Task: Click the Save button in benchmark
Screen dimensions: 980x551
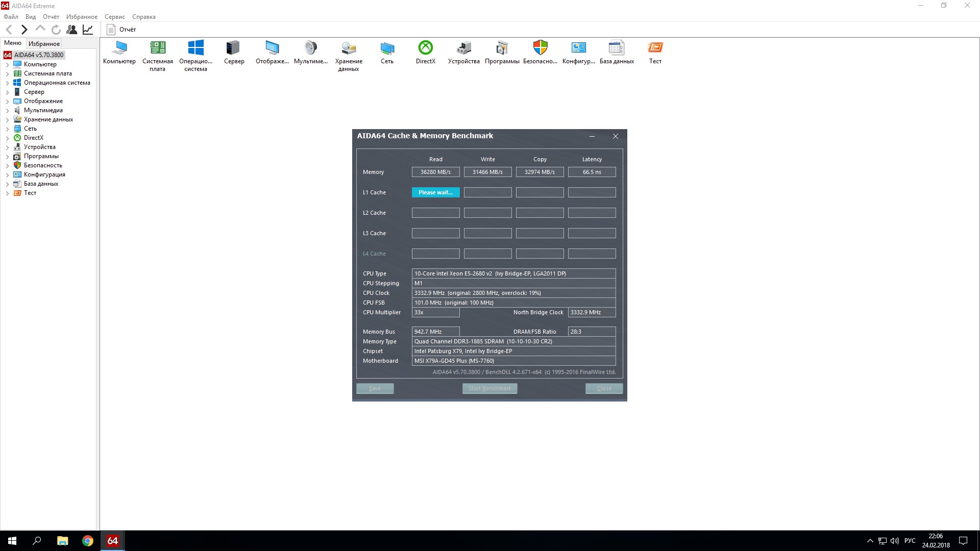Action: click(375, 388)
